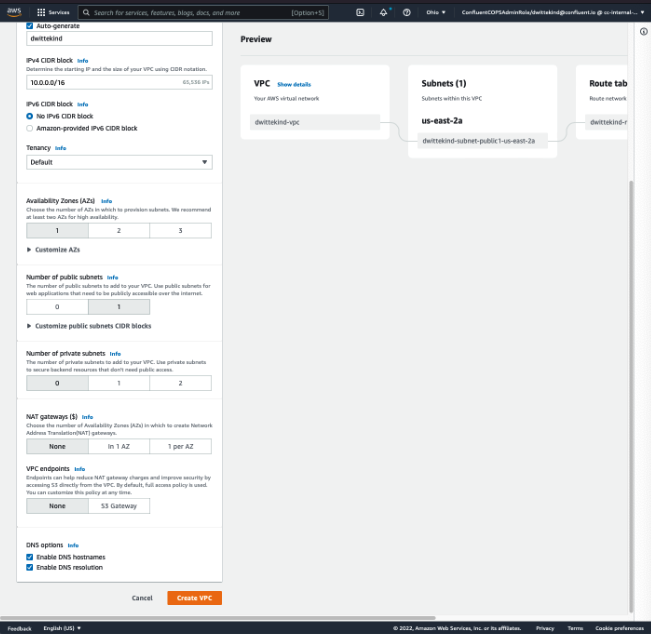Choose 1 Availability Zone
Screen dimensions: 651x634
coord(57,230)
